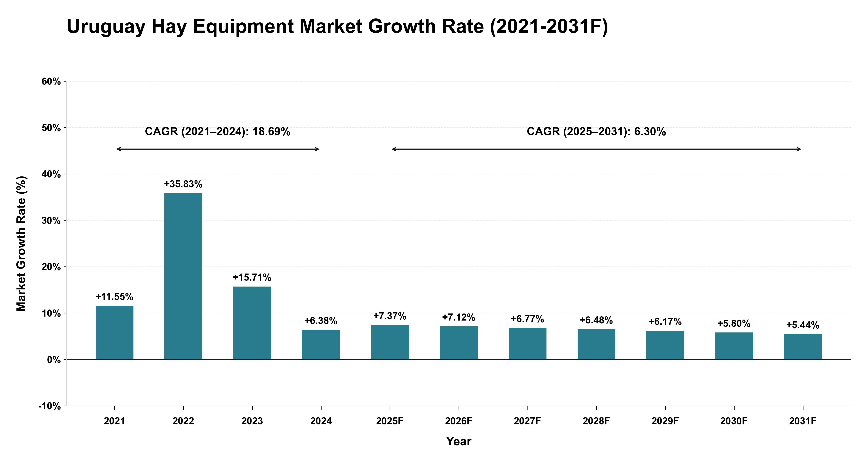
Task: Click the 2029F x-axis label
Action: pyautogui.click(x=665, y=421)
